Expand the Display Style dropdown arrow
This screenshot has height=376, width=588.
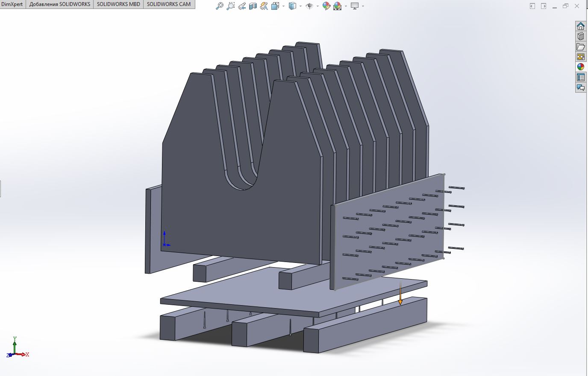(301, 6)
